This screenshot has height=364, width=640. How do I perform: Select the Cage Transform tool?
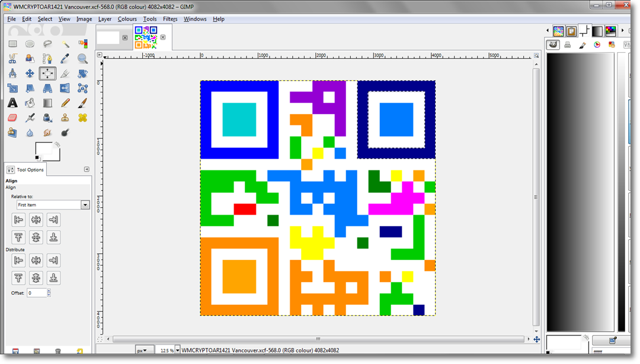(x=82, y=88)
